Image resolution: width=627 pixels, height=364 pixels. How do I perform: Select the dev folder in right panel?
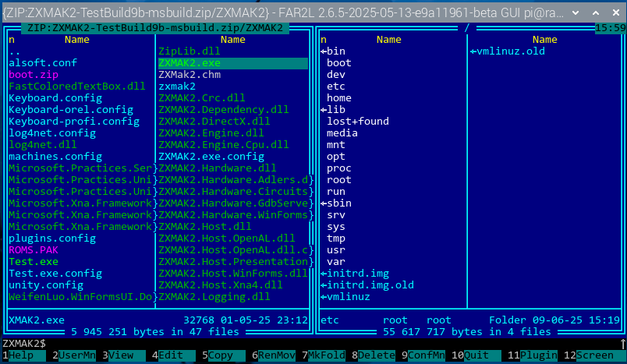pyautogui.click(x=336, y=75)
